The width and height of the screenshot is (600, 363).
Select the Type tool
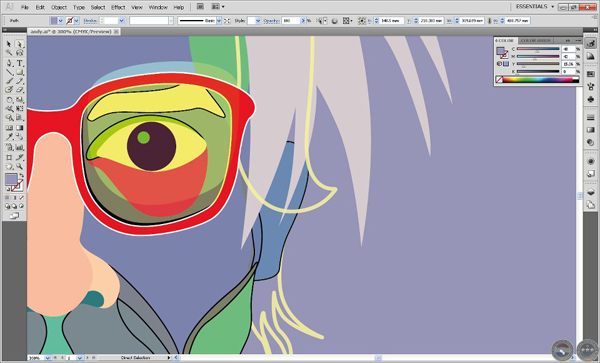(x=19, y=63)
